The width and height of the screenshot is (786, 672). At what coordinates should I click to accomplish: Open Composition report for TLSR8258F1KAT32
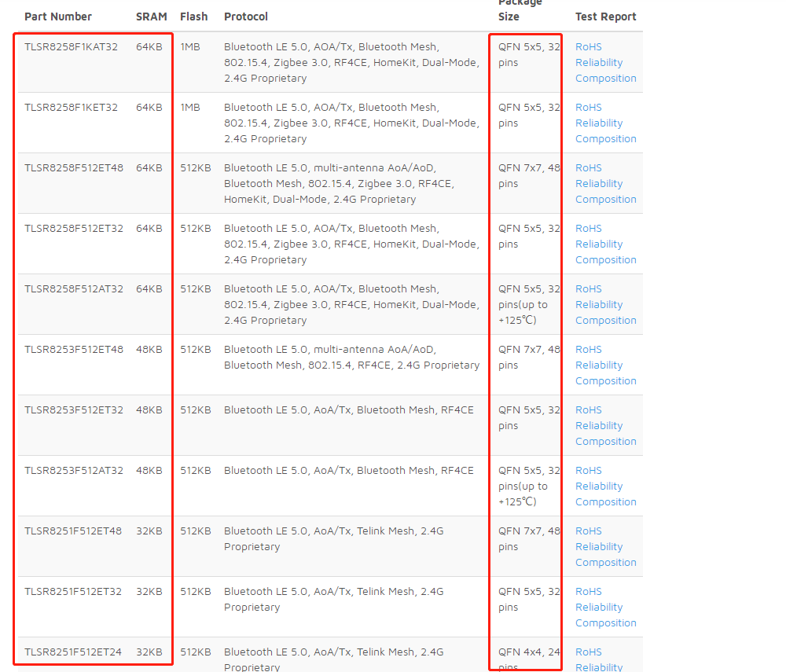605,78
